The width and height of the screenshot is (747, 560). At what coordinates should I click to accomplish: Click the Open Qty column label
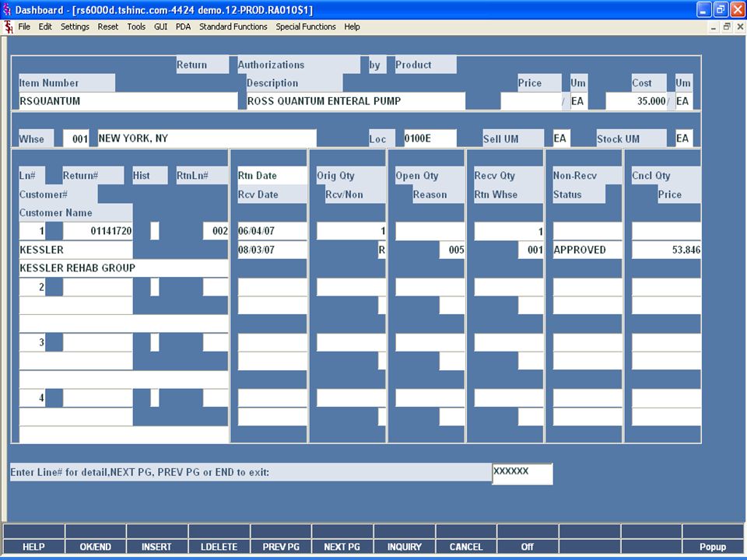430,175
